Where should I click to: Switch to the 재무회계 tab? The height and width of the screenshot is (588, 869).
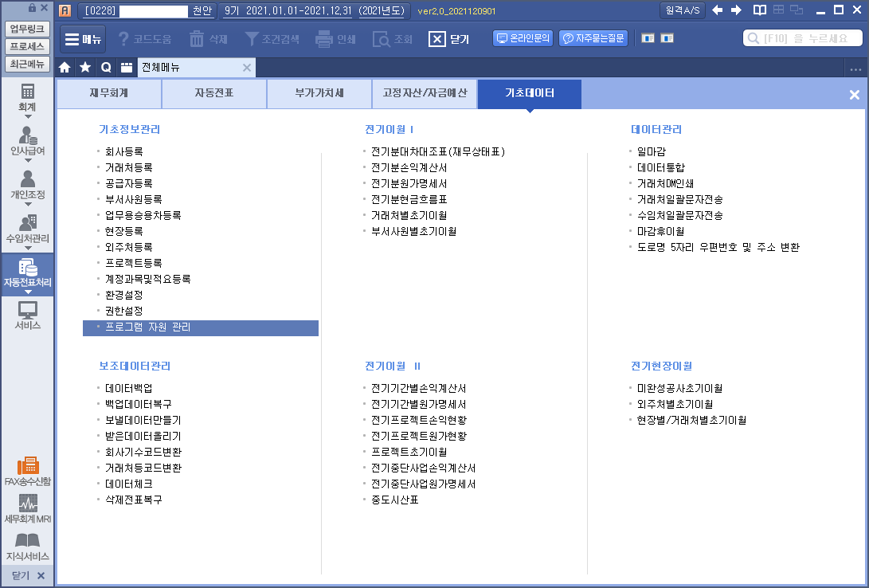click(x=108, y=94)
